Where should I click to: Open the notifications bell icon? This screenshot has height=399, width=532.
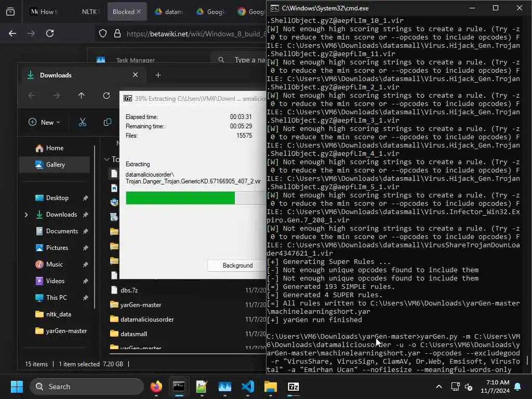coord(518,387)
